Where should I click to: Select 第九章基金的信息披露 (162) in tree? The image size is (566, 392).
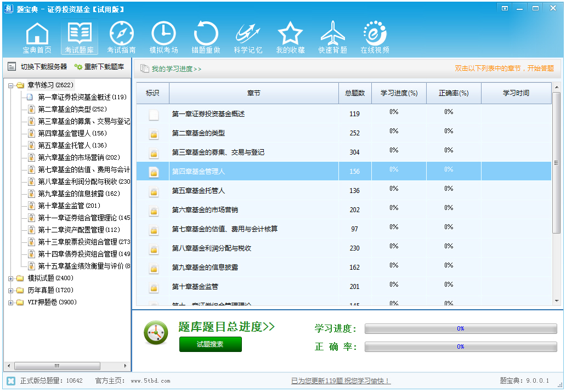pyautogui.click(x=78, y=194)
